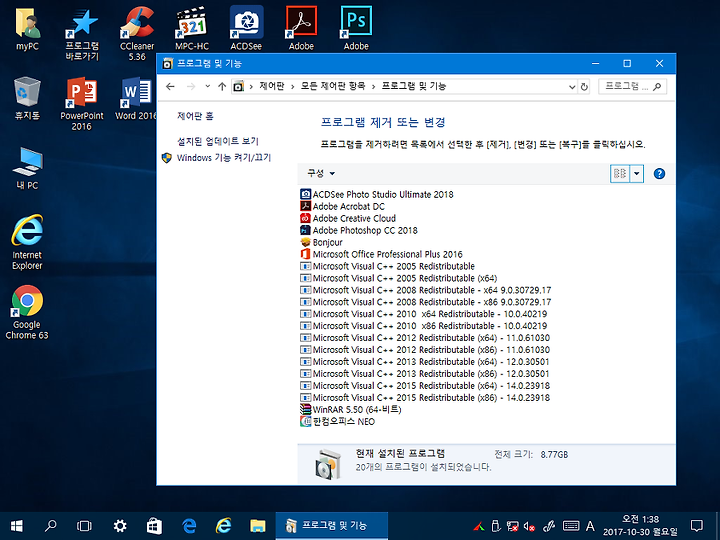Viewport: 720px width, 540px height.
Task: Select Adobe Creative Cloud entry
Action: coord(348,219)
